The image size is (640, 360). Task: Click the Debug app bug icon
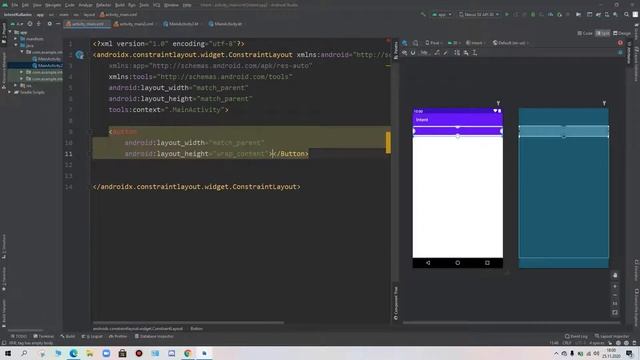[533, 14]
